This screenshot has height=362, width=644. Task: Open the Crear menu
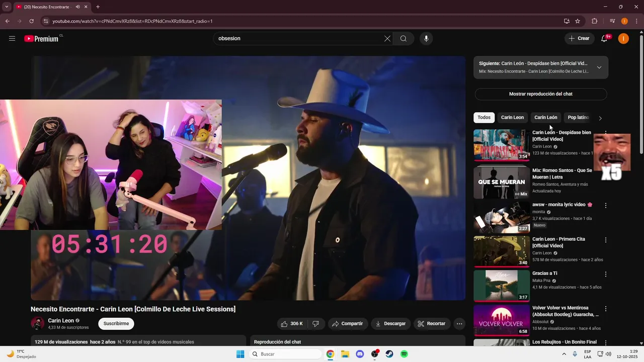(579, 39)
